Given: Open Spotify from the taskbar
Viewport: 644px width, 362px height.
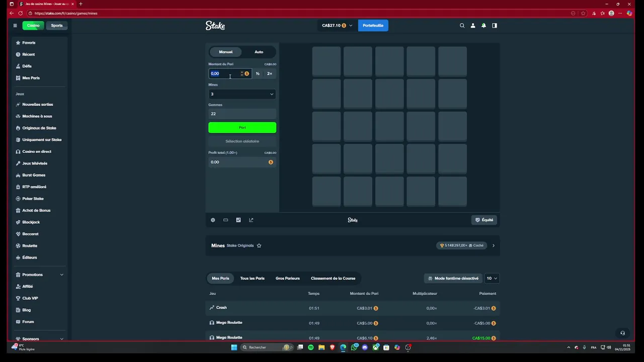Looking at the screenshot, I should click(x=311, y=347).
